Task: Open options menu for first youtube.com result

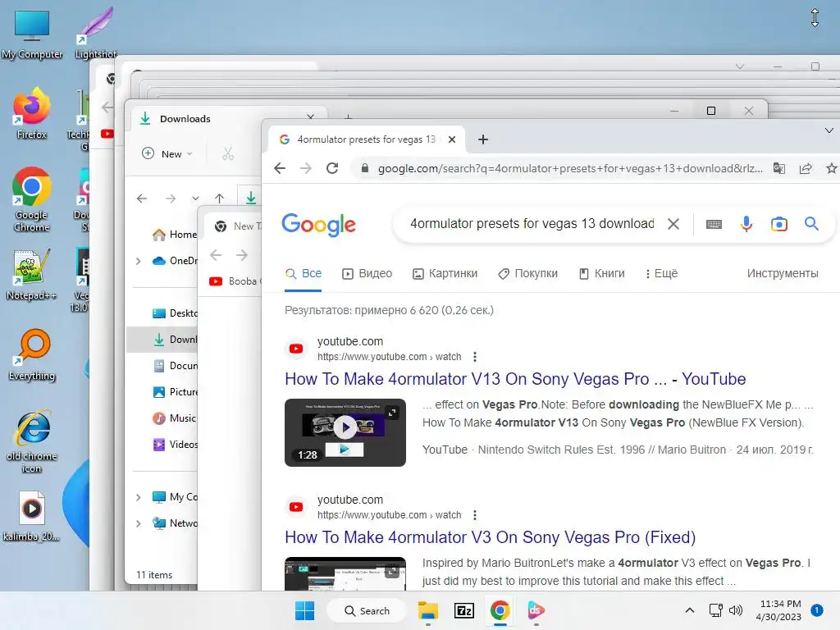Action: (475, 357)
